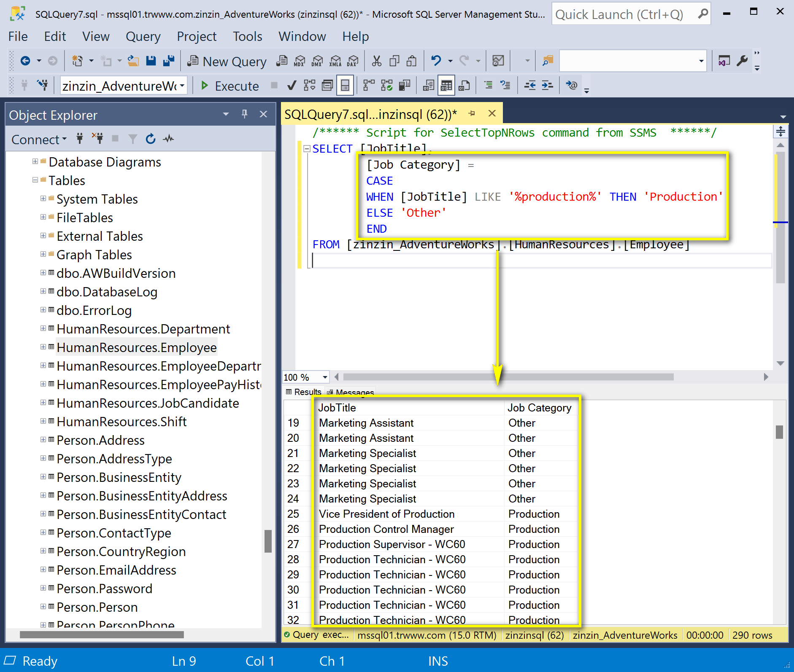
Task: Toggle Results to Text output mode
Action: (x=429, y=86)
